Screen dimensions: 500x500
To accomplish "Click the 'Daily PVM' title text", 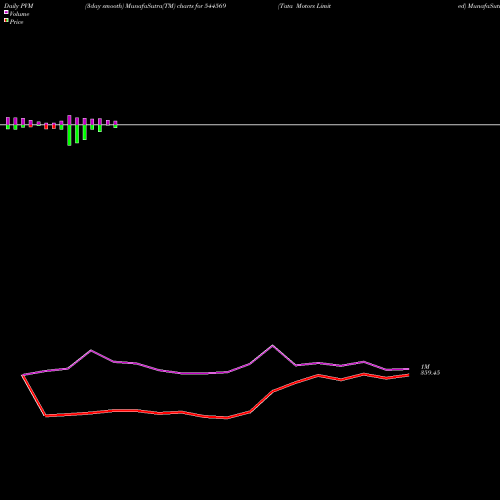I will [x=19, y=6].
